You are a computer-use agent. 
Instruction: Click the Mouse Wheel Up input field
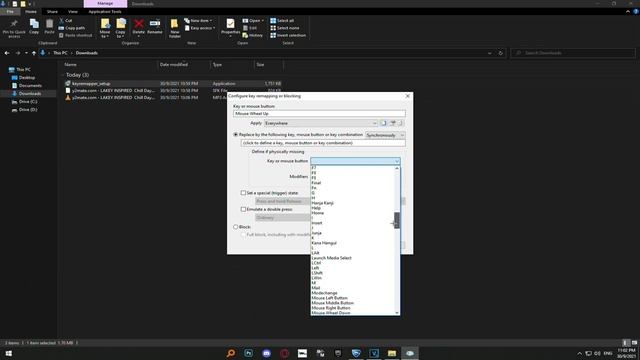(x=319, y=113)
